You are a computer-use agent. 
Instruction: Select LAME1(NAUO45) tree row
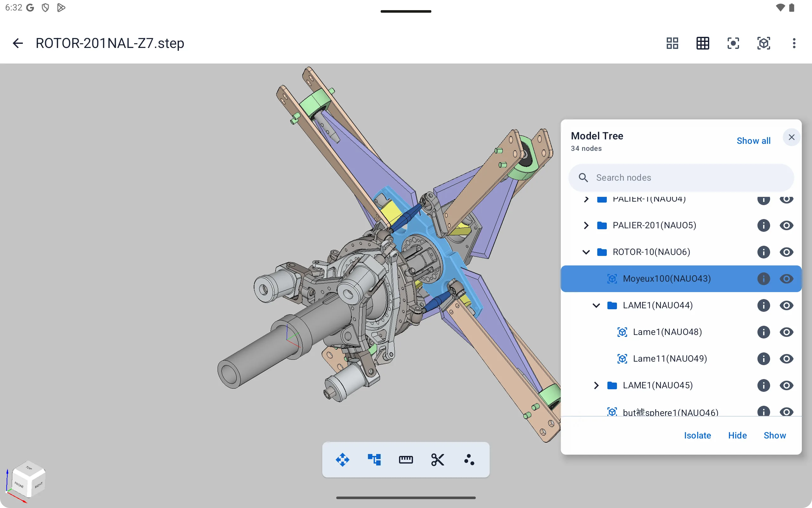click(681, 385)
